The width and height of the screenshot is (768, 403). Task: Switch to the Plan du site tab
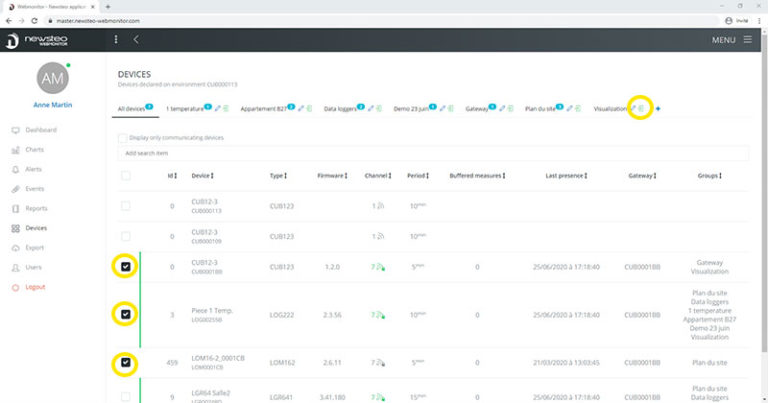(540, 109)
